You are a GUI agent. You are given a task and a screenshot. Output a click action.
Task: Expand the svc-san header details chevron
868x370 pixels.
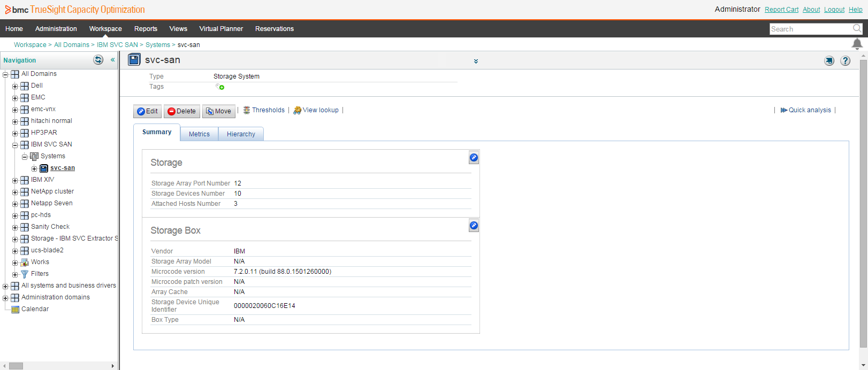476,61
